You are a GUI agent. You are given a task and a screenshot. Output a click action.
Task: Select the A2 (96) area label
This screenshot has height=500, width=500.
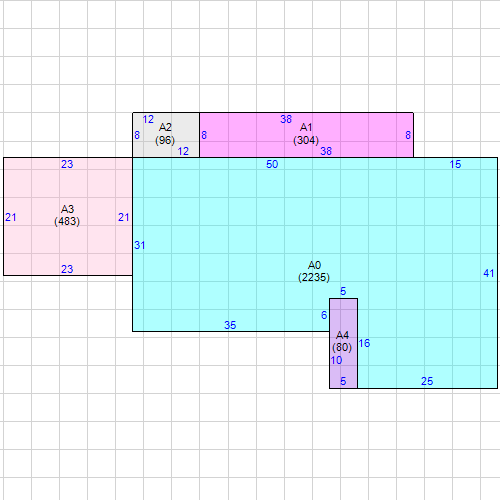pos(165,134)
